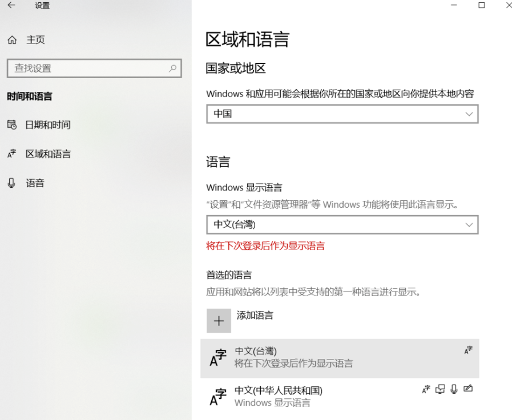Image resolution: width=512 pixels, height=420 pixels.
Task: Select the 区域和语言 sidebar icon
Action: (12, 154)
